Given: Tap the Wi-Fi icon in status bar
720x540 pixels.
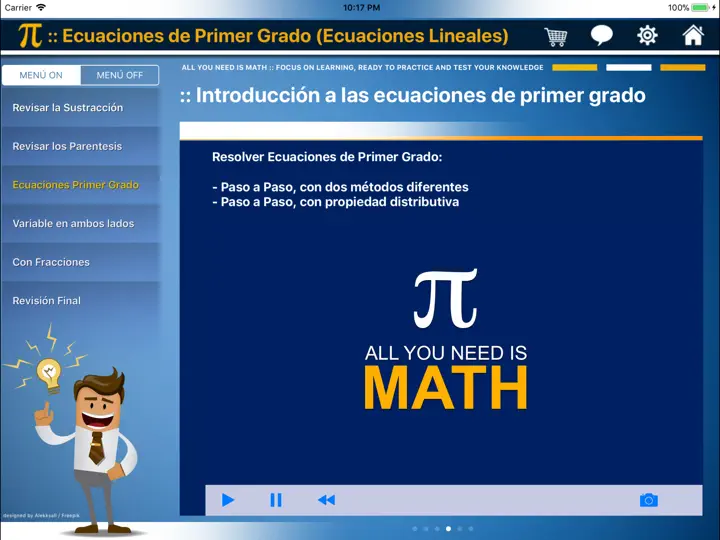Looking at the screenshot, I should point(41,7).
